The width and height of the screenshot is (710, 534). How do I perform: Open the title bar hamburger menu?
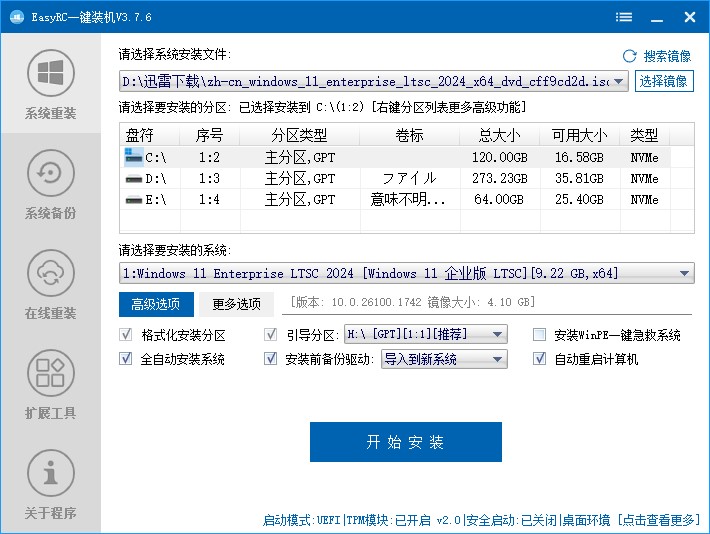coord(624,17)
